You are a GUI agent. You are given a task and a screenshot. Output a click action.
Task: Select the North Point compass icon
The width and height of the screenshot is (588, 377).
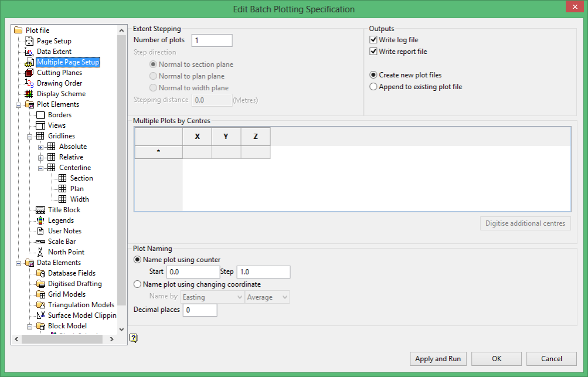(40, 252)
